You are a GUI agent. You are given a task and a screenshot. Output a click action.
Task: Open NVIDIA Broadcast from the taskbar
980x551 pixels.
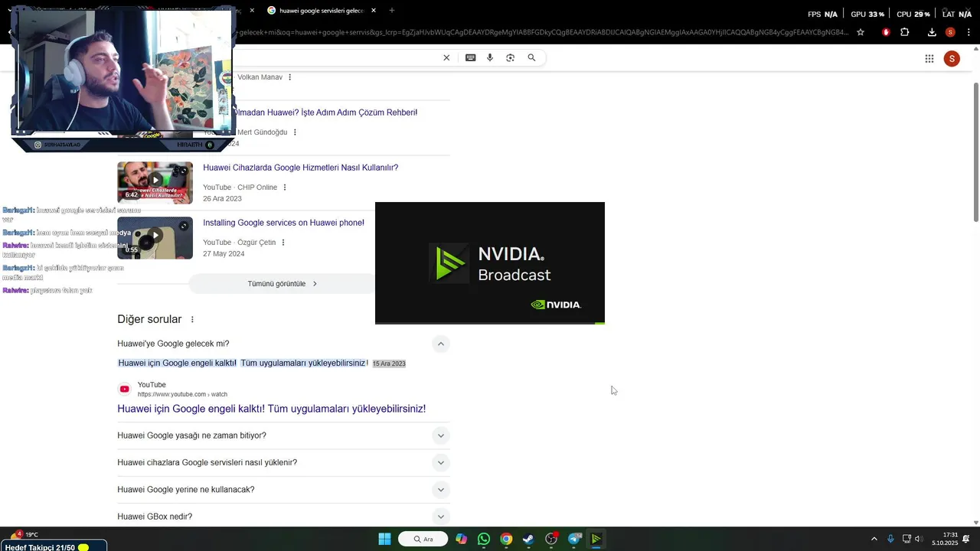(x=596, y=539)
